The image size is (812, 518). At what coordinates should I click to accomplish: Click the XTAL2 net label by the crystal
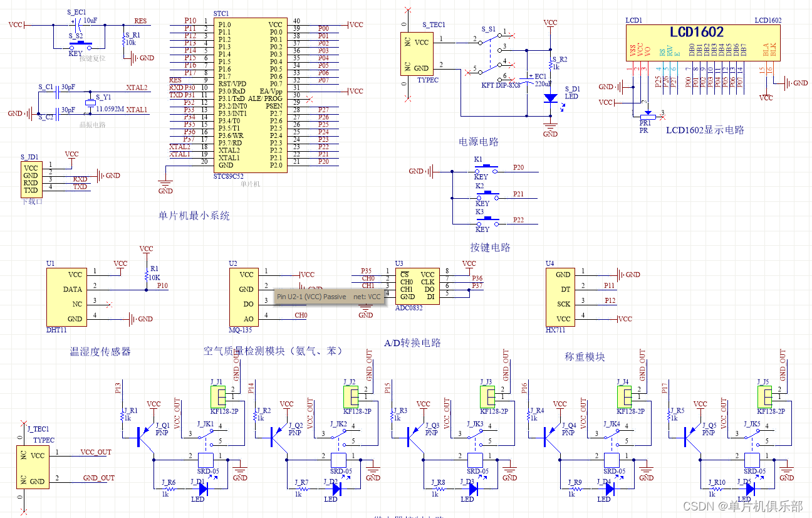[137, 88]
